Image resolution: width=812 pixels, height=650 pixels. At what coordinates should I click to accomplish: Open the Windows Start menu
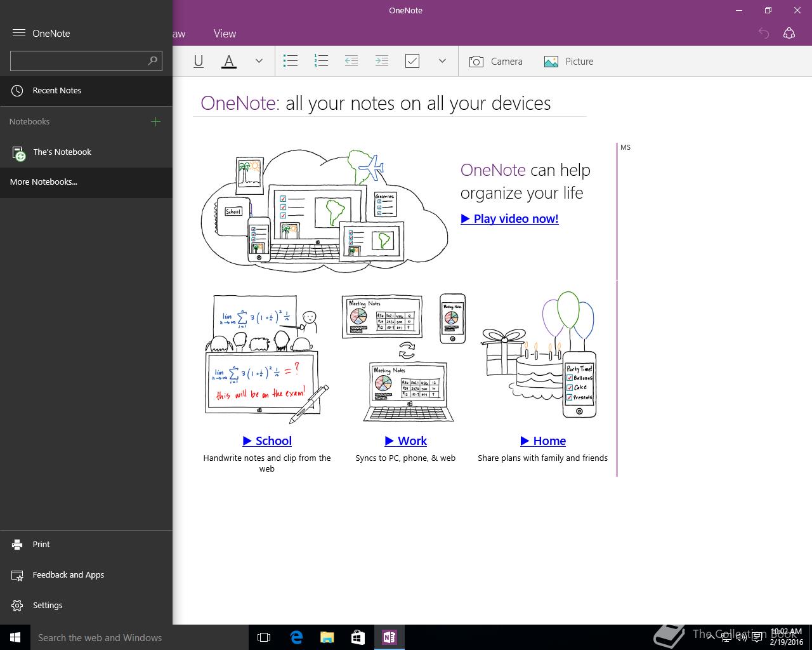coord(15,637)
